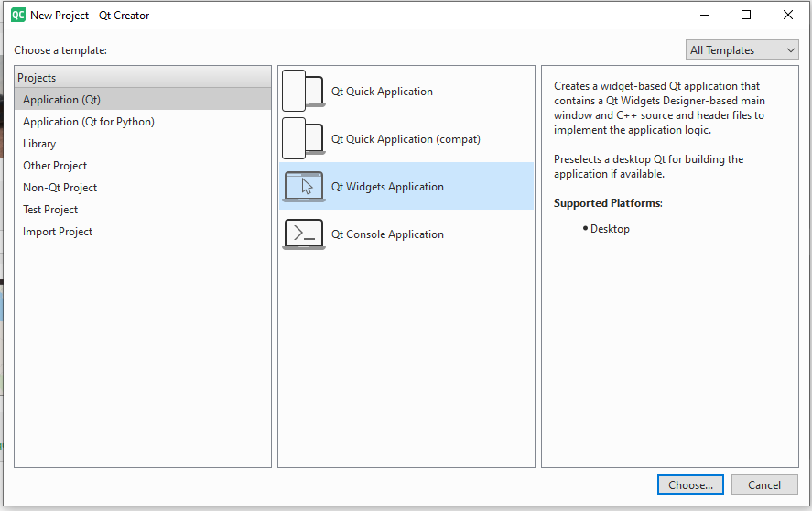Screen dimensions: 812x511
Task: Click the Qt Creator logo in title bar
Action: (x=17, y=16)
